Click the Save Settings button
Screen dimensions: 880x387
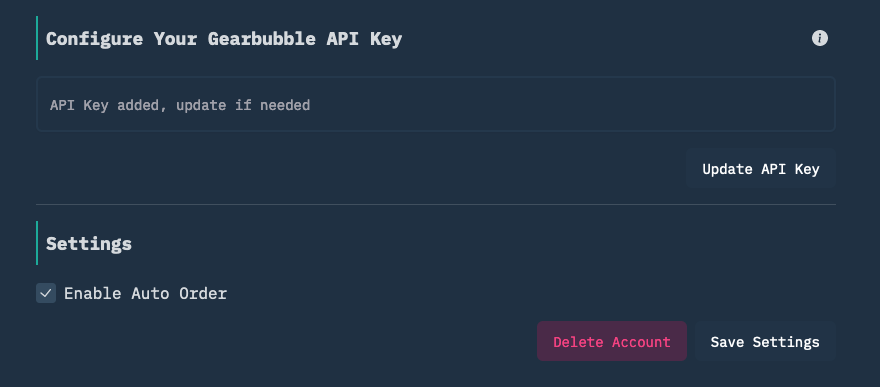(x=765, y=342)
